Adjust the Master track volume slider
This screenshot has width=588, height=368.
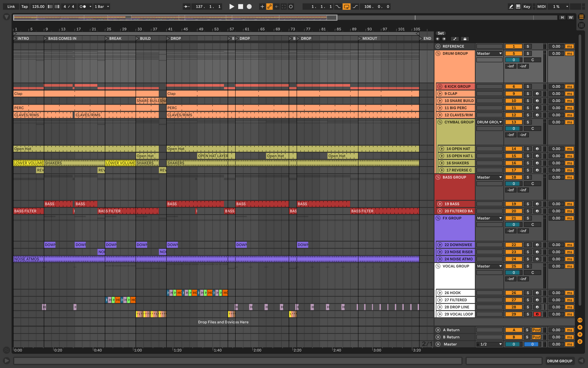point(514,344)
